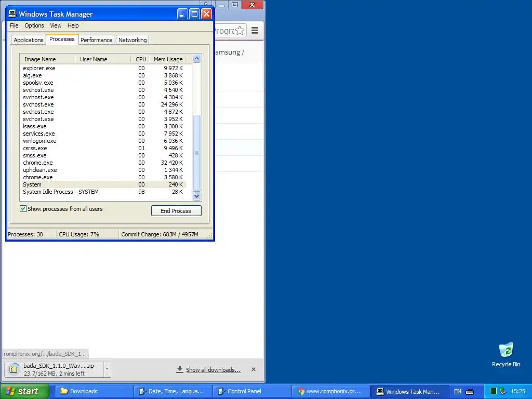Maximize the Task Manager window
The height and width of the screenshot is (399, 532).
click(x=194, y=14)
